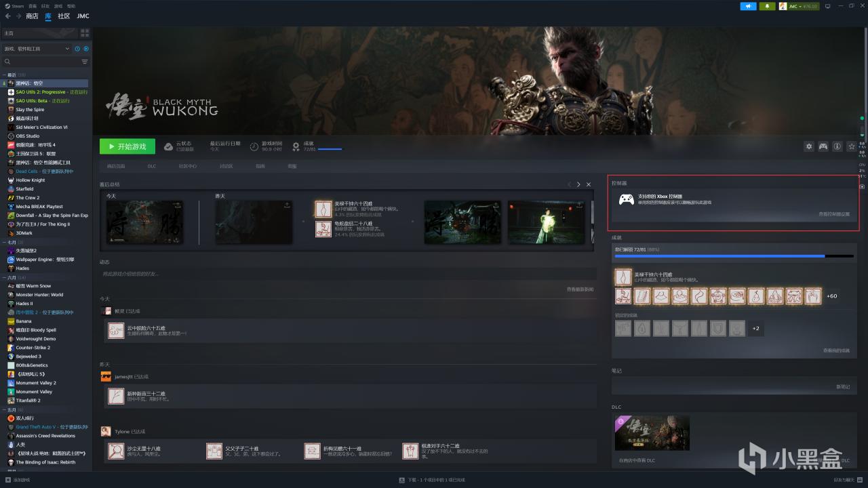Switch to grid view of library
Image resolution: width=868 pixels, height=488 pixels.
84,33
